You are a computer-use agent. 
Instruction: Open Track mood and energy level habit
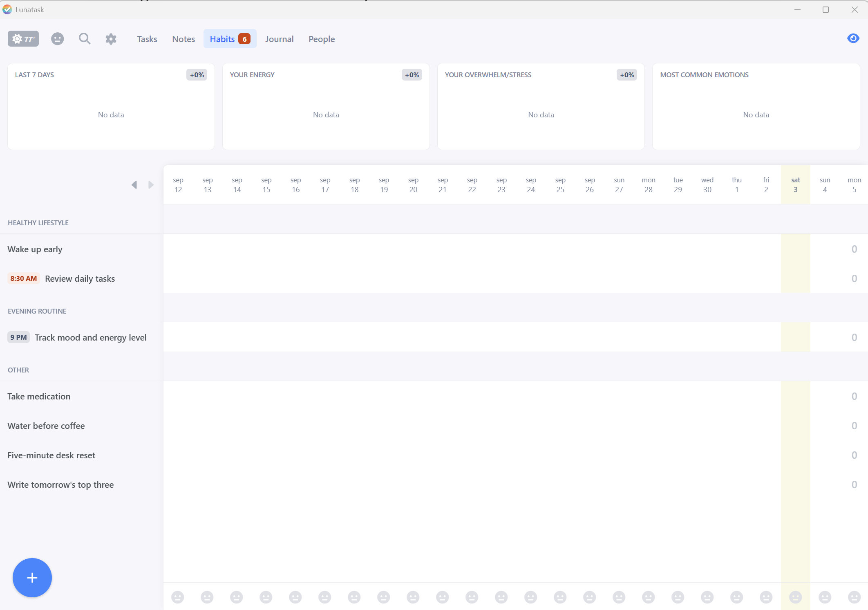click(91, 337)
